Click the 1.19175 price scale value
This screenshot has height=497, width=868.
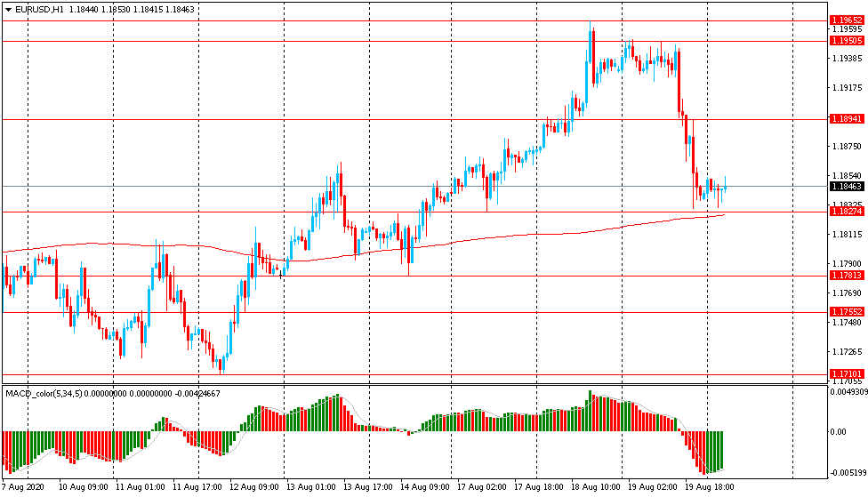pos(847,87)
